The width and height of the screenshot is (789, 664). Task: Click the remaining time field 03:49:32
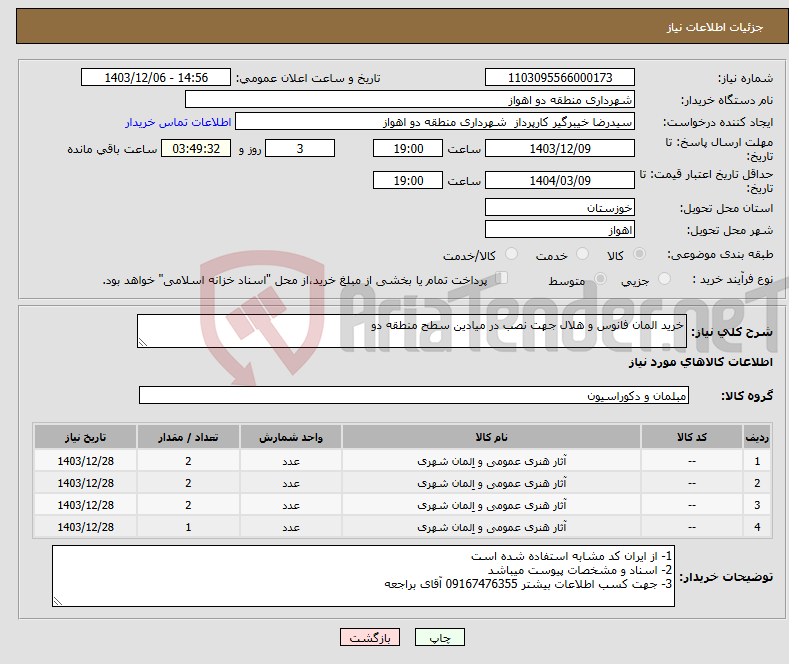point(196,148)
